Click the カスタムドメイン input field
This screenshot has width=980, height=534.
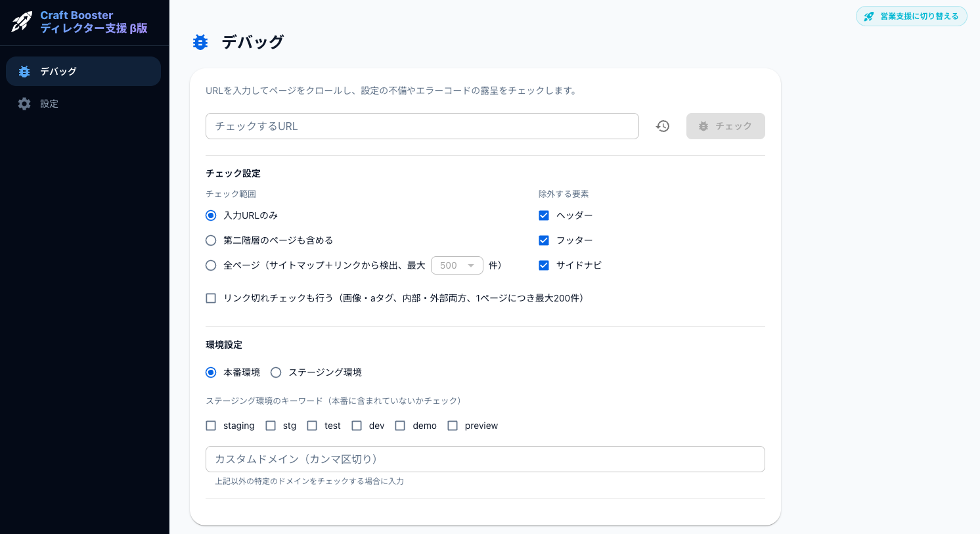(x=485, y=459)
